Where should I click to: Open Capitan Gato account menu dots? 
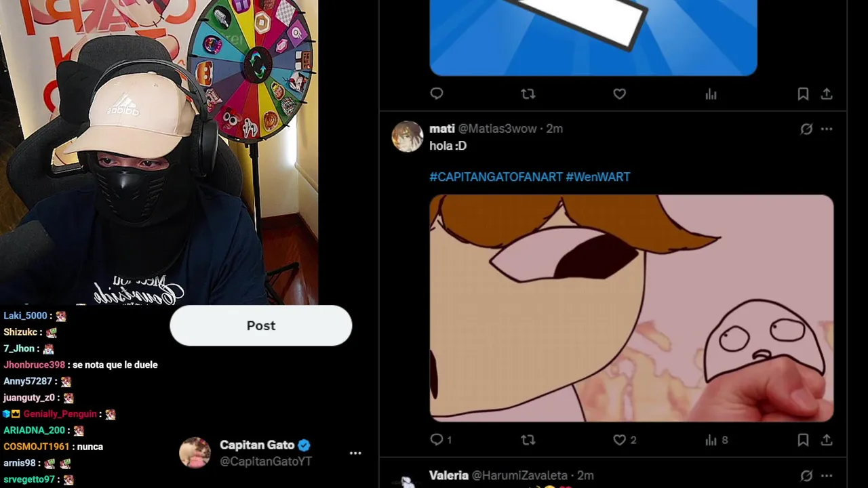point(355,453)
